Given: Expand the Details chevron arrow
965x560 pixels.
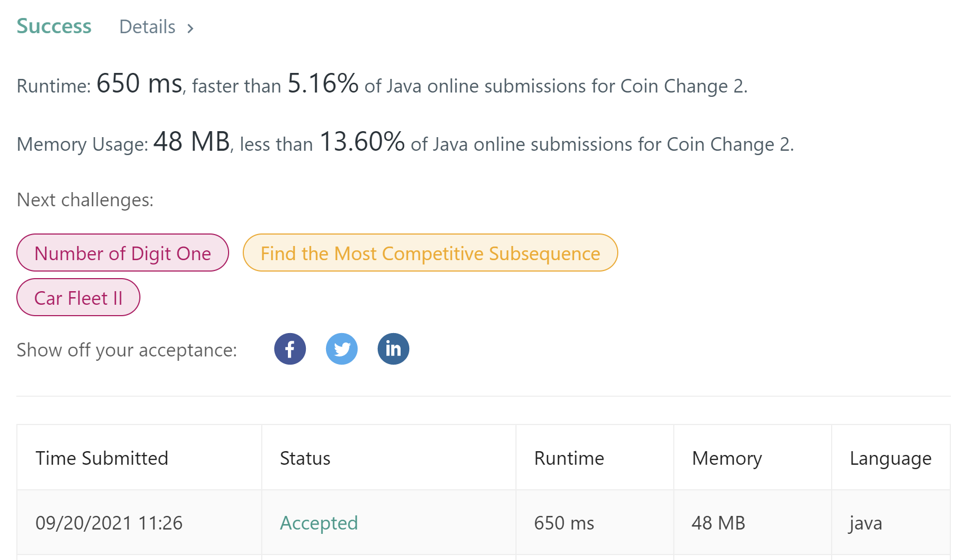Looking at the screenshot, I should tap(190, 28).
